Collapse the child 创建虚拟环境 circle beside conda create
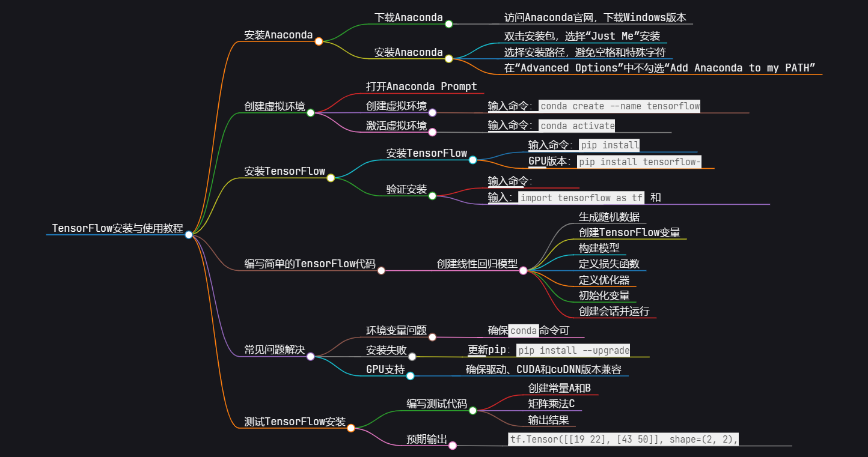The image size is (868, 457). point(432,112)
